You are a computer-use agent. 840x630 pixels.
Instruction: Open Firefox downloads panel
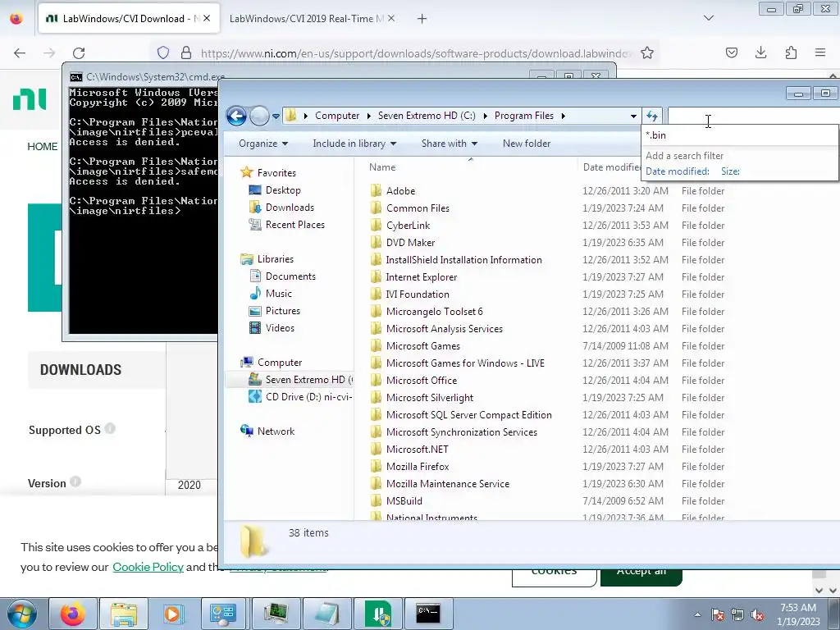point(760,52)
